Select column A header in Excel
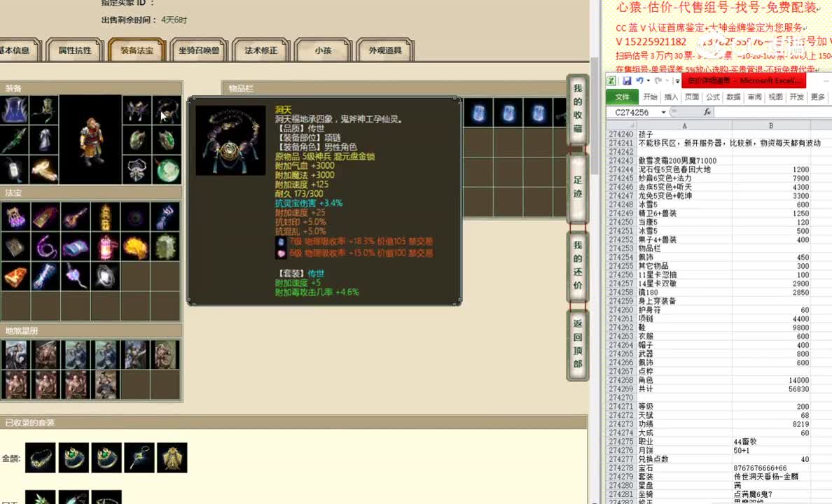Screen dimensions: 832x504 [x=684, y=126]
